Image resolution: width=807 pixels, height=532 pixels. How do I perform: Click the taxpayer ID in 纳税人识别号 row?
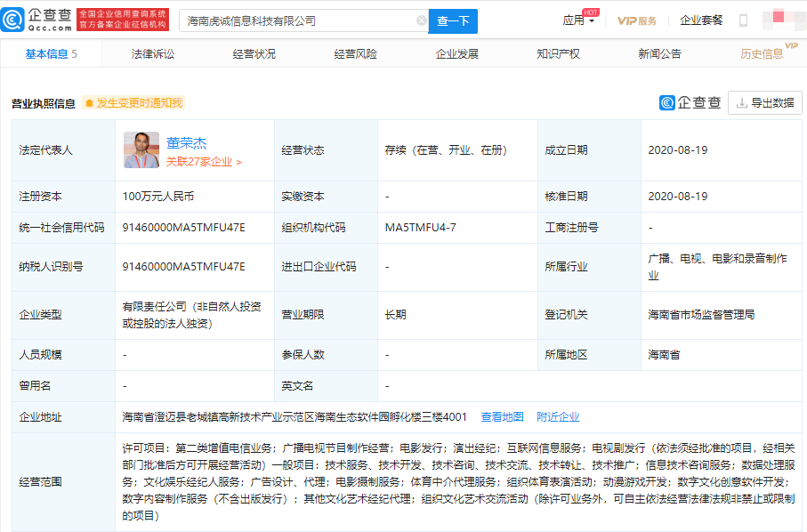pos(184,267)
